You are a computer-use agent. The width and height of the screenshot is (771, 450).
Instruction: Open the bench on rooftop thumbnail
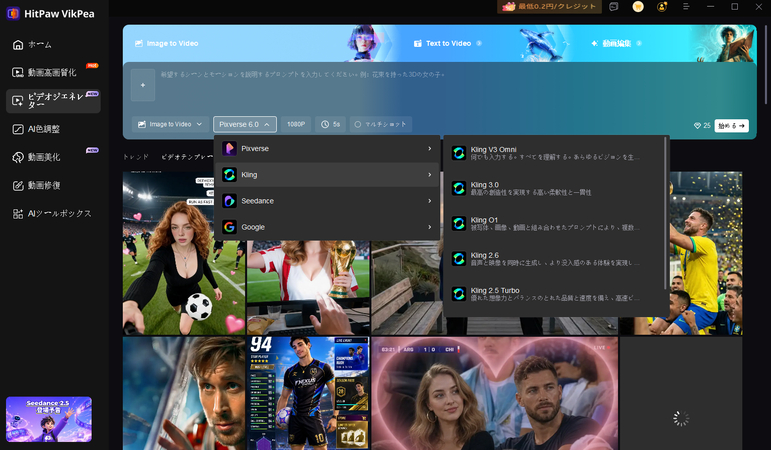[407, 288]
